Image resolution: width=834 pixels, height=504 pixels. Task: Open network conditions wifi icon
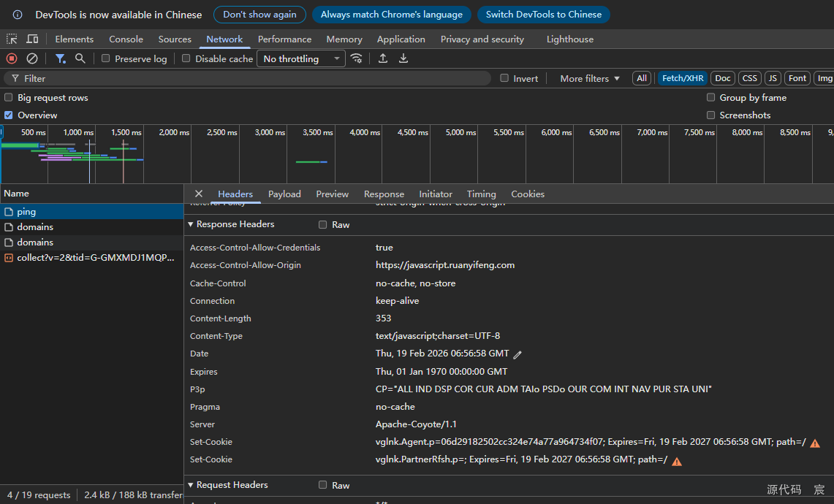[x=357, y=58]
